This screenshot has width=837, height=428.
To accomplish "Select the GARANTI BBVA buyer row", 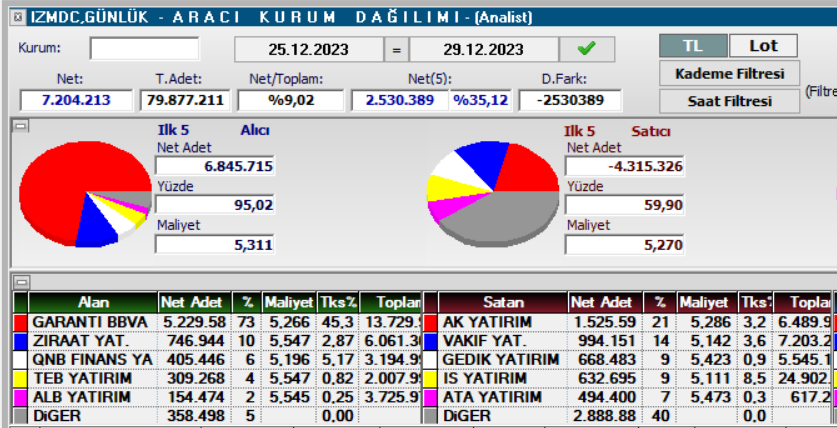I will click(x=218, y=322).
